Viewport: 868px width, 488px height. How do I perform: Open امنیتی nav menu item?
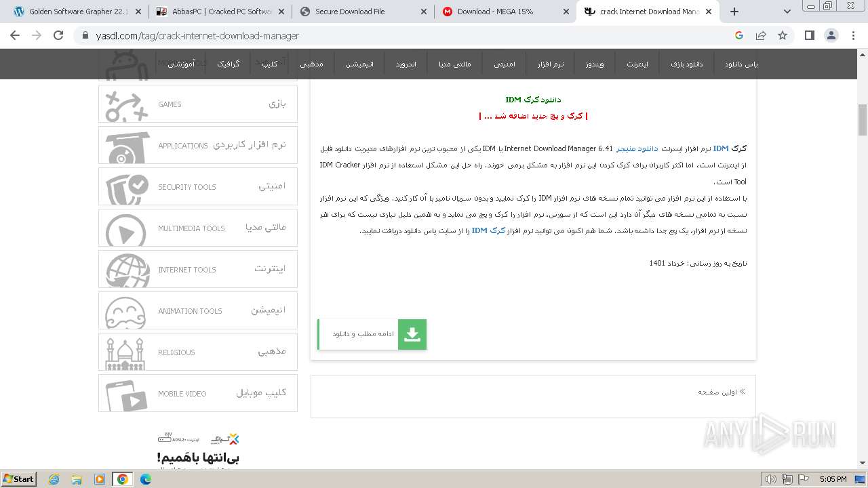(504, 64)
